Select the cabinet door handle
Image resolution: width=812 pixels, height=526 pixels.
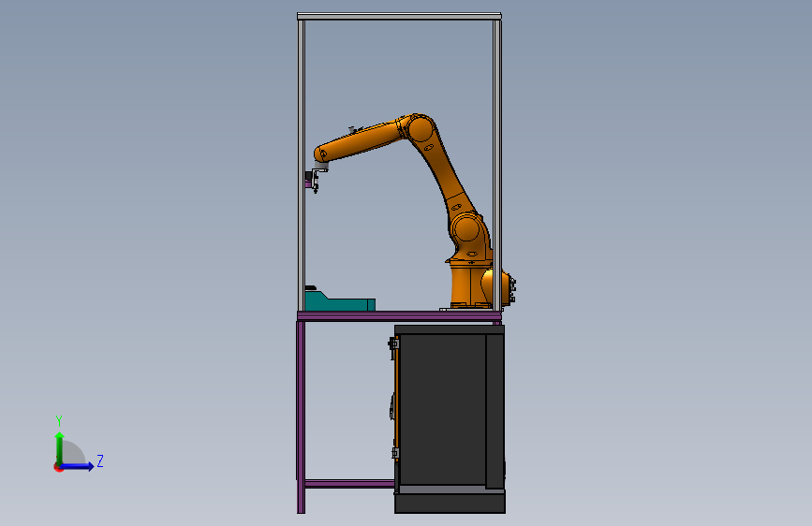392,405
